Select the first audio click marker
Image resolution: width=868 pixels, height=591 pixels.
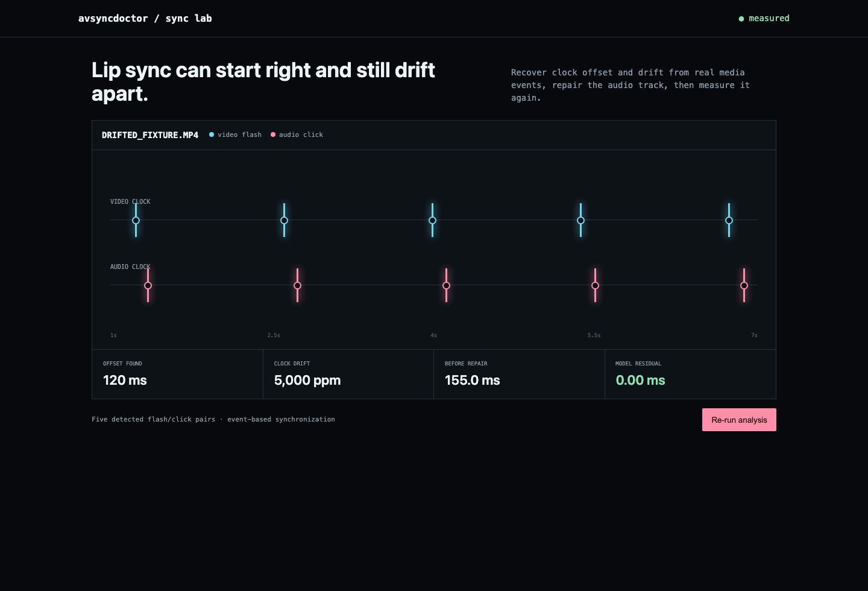click(148, 285)
